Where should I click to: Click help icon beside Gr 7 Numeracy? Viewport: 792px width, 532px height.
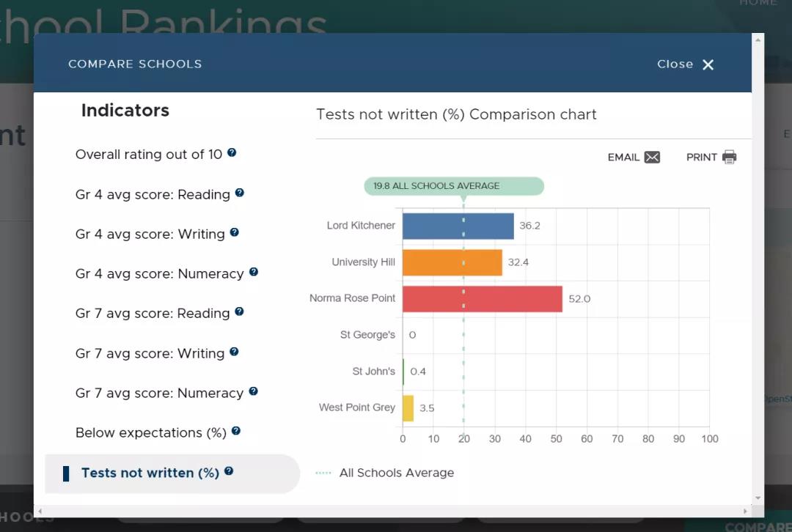pos(253,391)
